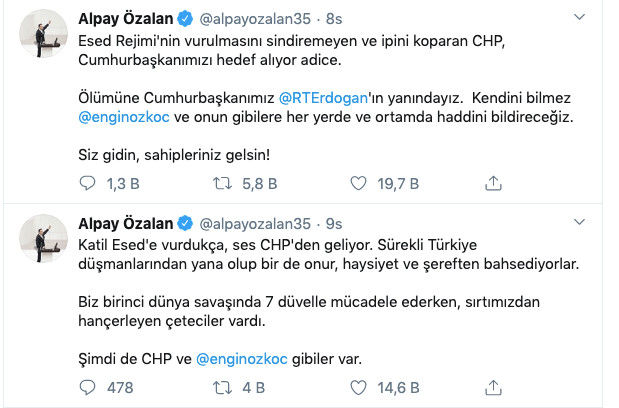This screenshot has height=408, width=619.
Task: Share the first tweet
Action: click(492, 182)
